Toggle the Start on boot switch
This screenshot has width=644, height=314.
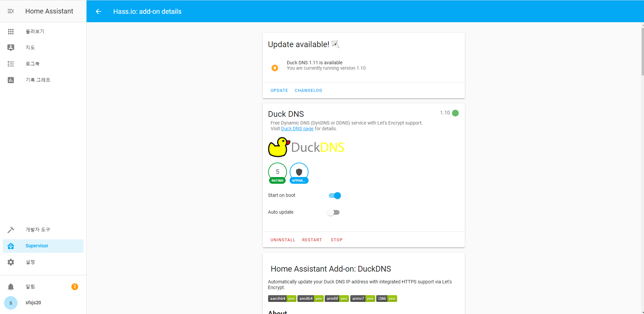pyautogui.click(x=335, y=196)
